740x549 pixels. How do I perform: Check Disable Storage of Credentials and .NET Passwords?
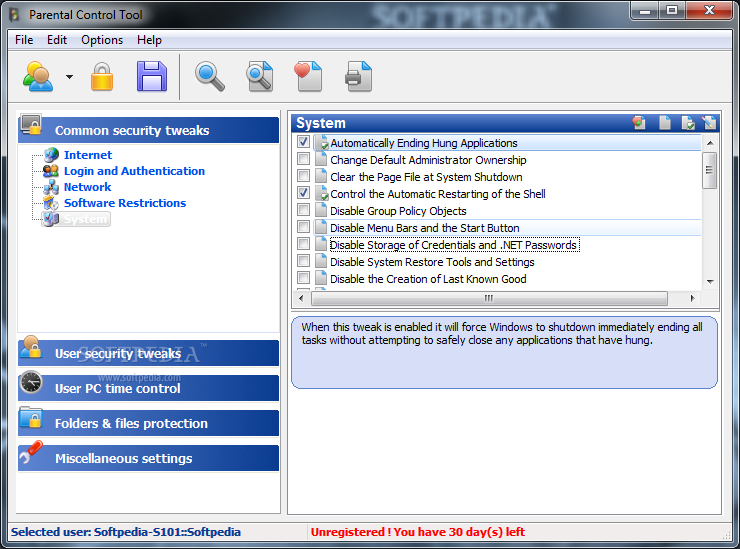tap(303, 244)
